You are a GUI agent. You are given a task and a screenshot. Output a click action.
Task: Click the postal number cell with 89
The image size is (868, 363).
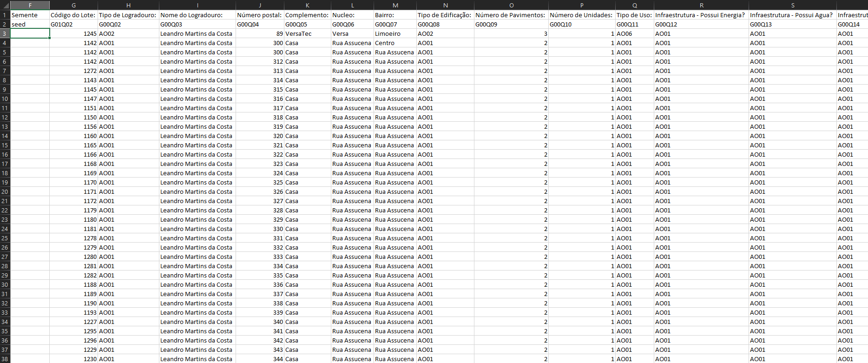[x=260, y=33]
